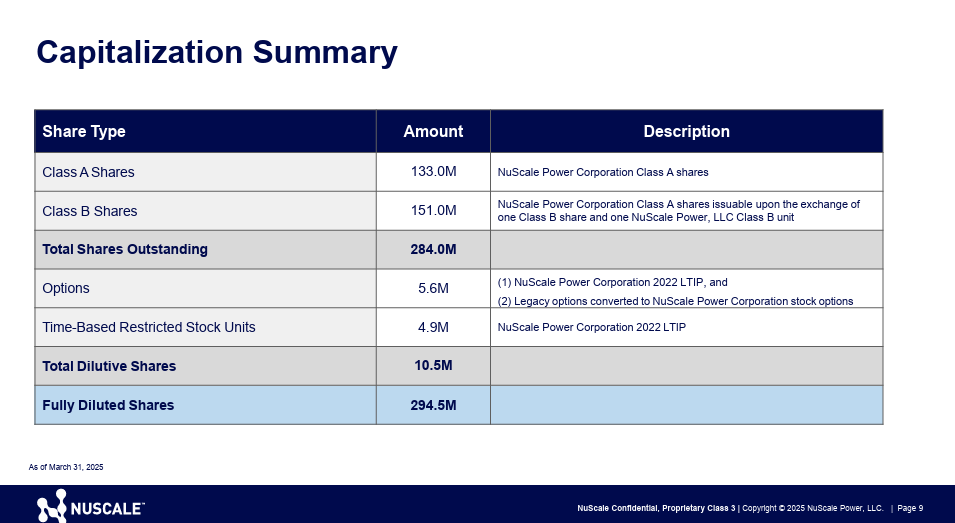The height and width of the screenshot is (523, 955).
Task: Select the 5.6M amount cell
Action: (433, 289)
